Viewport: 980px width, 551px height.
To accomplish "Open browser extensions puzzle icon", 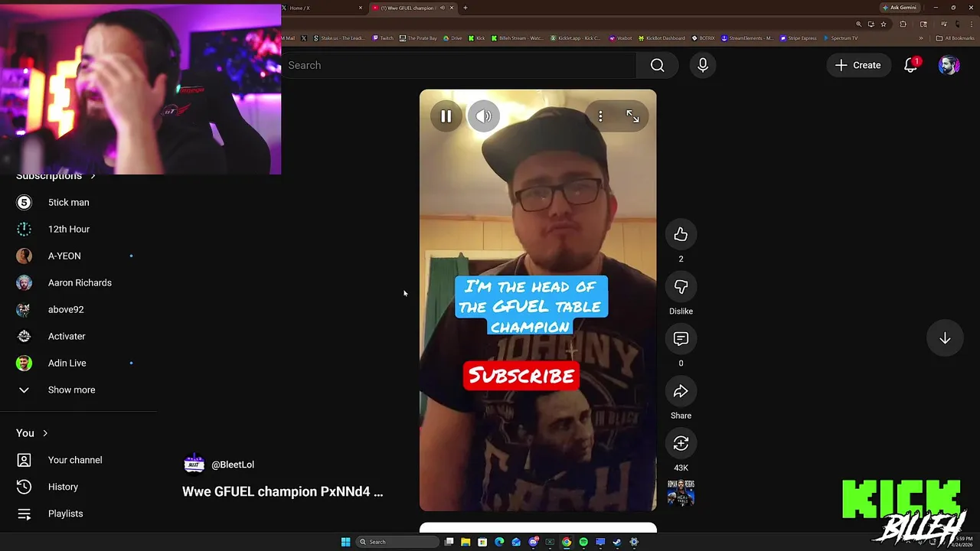I will 903,24.
